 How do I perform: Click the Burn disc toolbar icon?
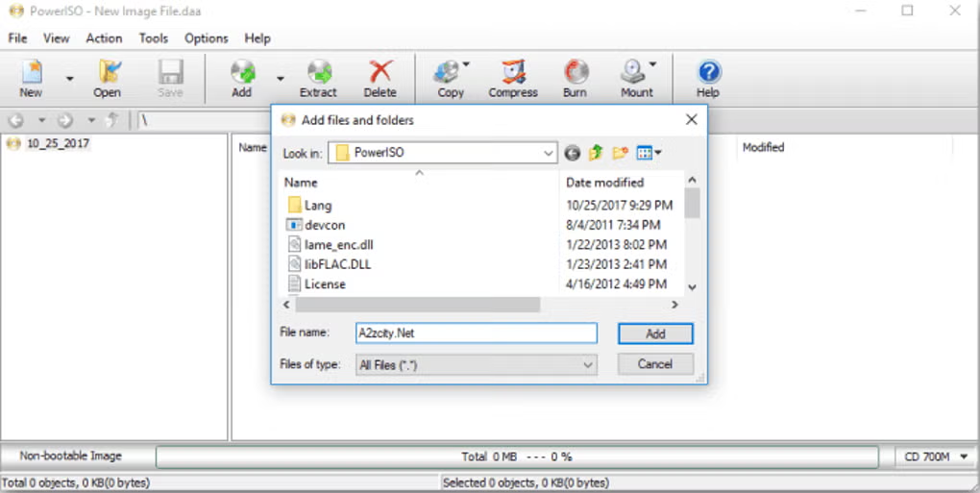click(x=575, y=76)
